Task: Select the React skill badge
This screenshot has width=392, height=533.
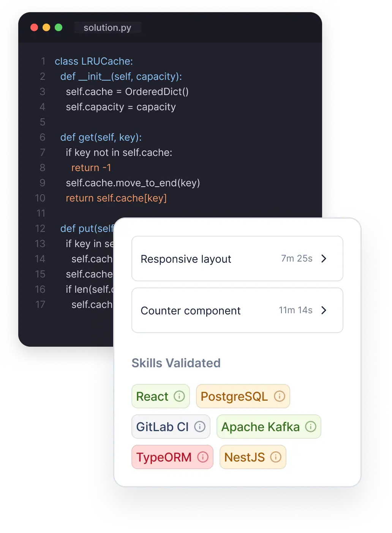Action: [160, 397]
